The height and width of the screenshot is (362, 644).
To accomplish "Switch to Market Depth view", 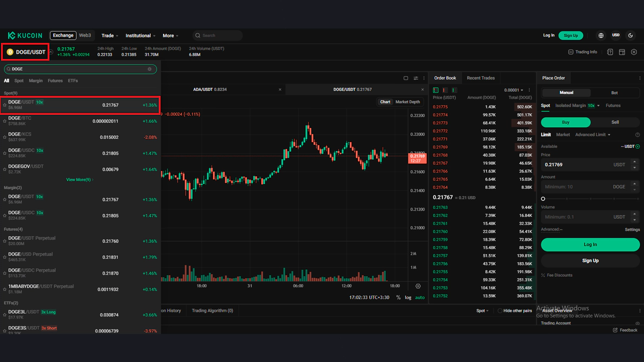I will [408, 102].
